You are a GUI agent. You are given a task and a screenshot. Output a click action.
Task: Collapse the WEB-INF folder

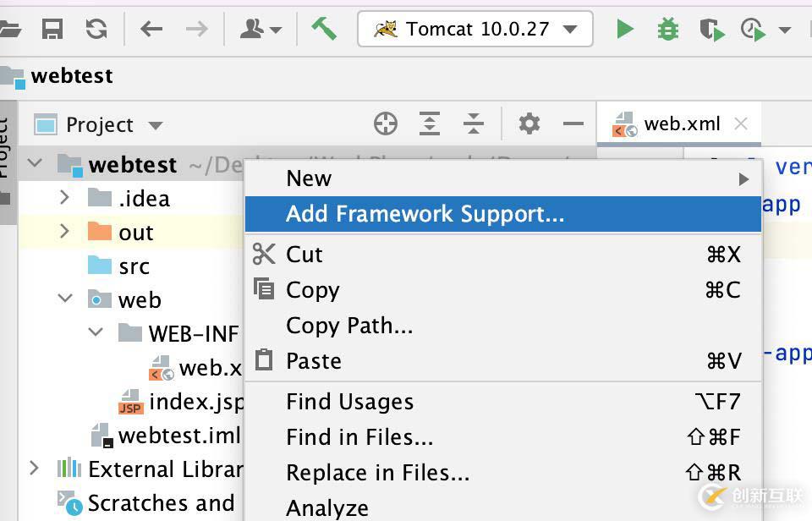pyautogui.click(x=96, y=332)
